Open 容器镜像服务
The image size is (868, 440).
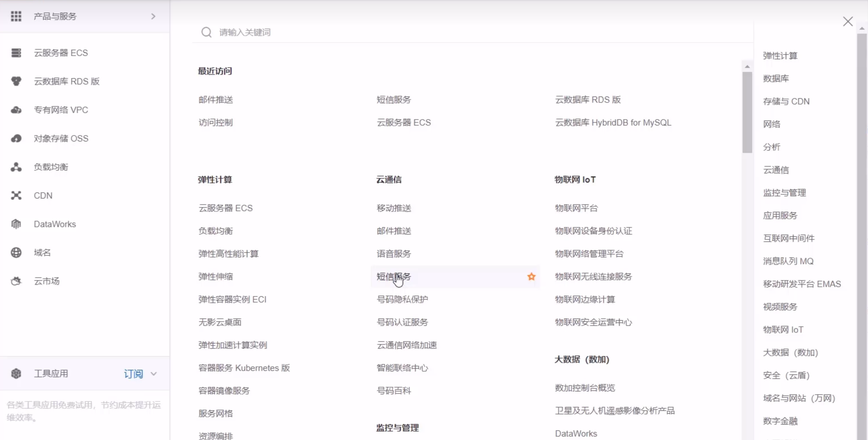pos(224,390)
